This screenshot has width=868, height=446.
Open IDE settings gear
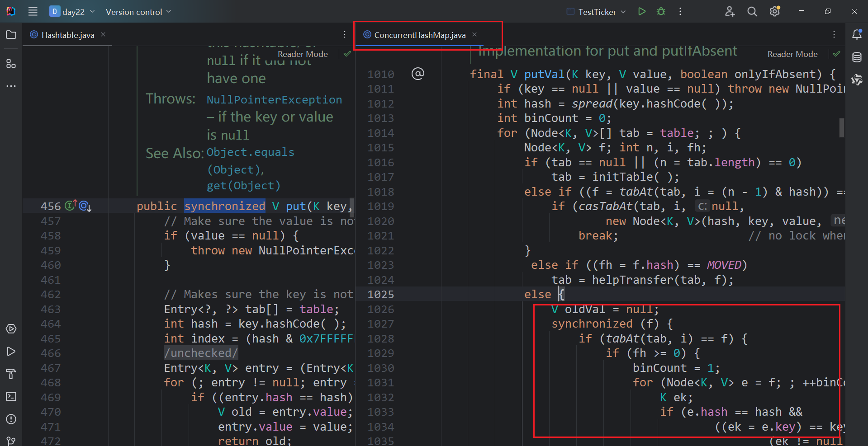pos(775,11)
